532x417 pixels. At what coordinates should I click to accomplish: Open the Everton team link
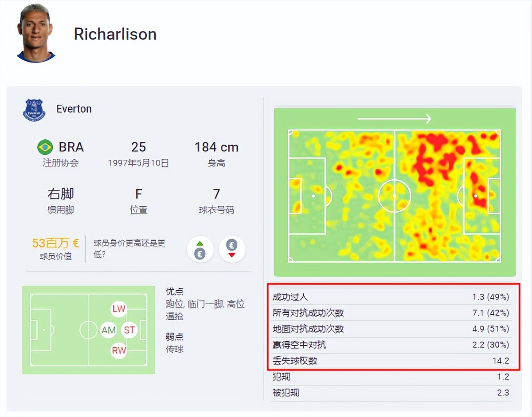pos(74,109)
